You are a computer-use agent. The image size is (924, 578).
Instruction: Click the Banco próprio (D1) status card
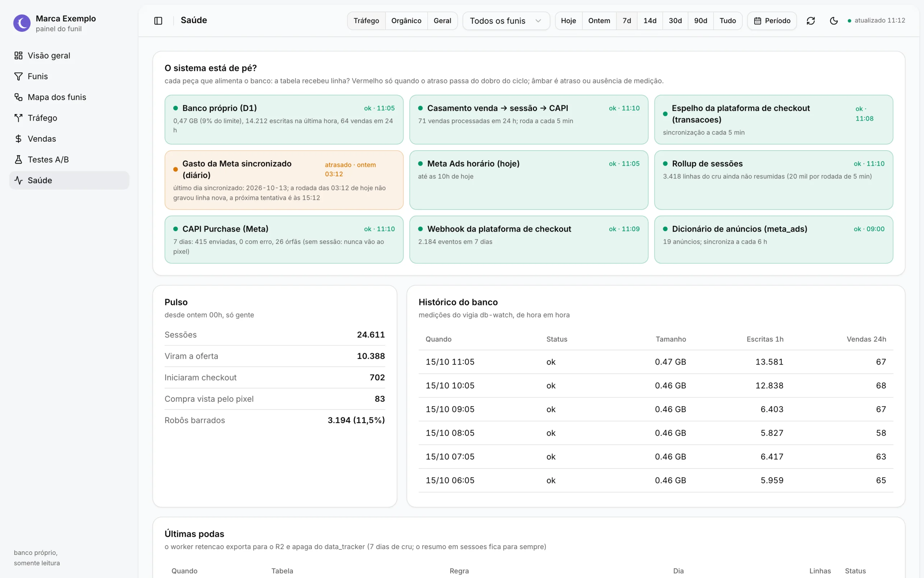tap(284, 120)
